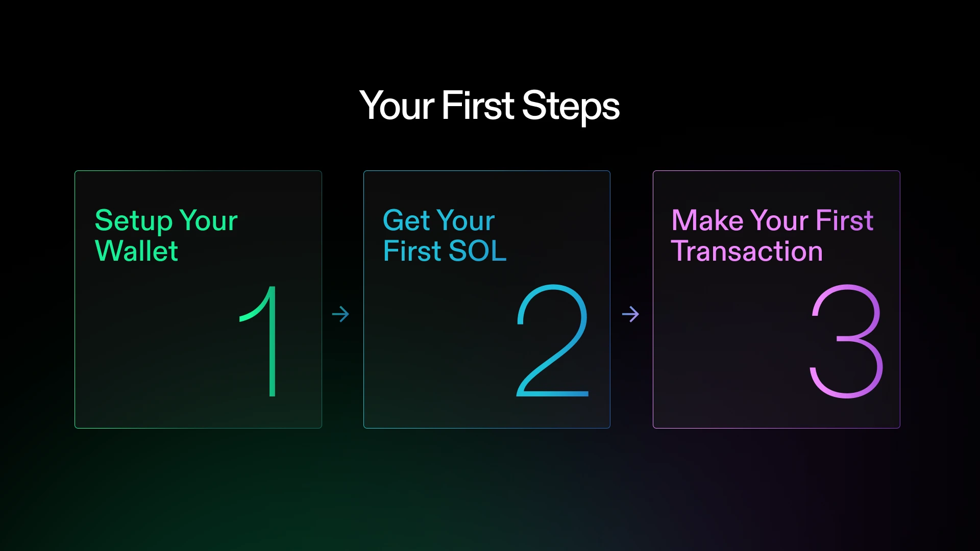
Task: Click the large purple numeral 3
Action: 846,341
